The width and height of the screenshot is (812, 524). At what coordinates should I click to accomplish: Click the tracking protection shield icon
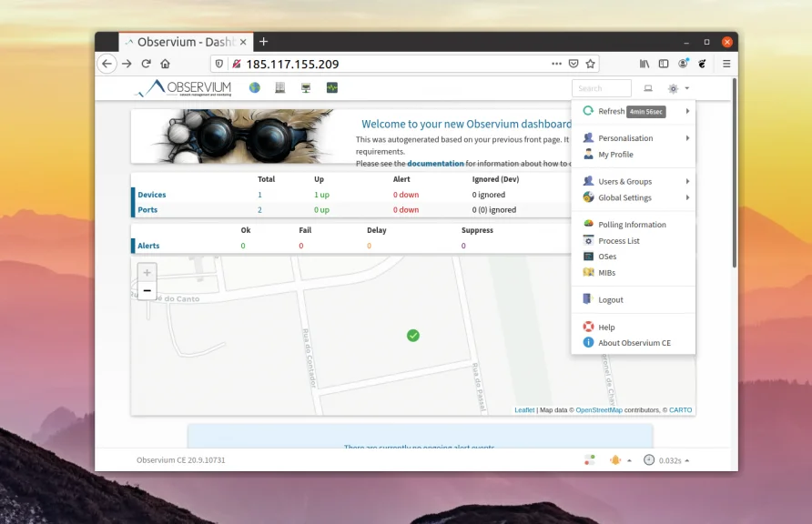(x=219, y=64)
